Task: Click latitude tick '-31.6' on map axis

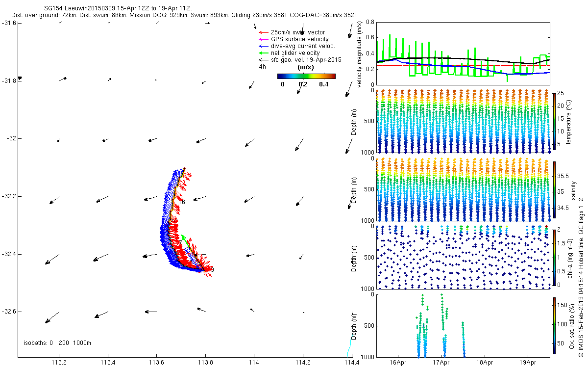Action: coord(9,23)
